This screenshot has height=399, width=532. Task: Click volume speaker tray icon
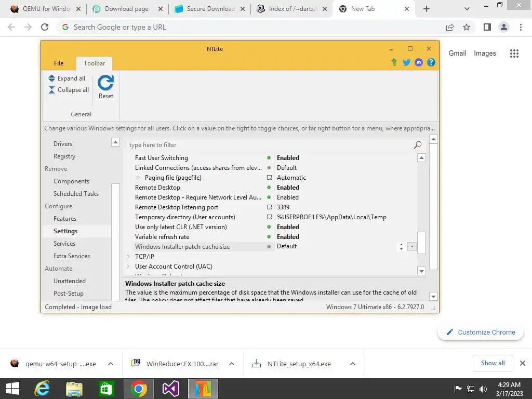pyautogui.click(x=483, y=389)
